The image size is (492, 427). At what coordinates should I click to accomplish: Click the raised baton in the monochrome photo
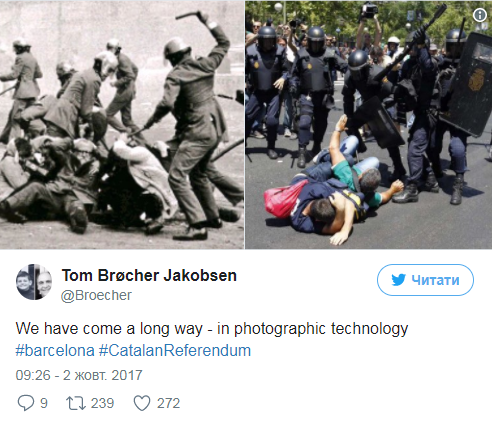tap(190, 15)
